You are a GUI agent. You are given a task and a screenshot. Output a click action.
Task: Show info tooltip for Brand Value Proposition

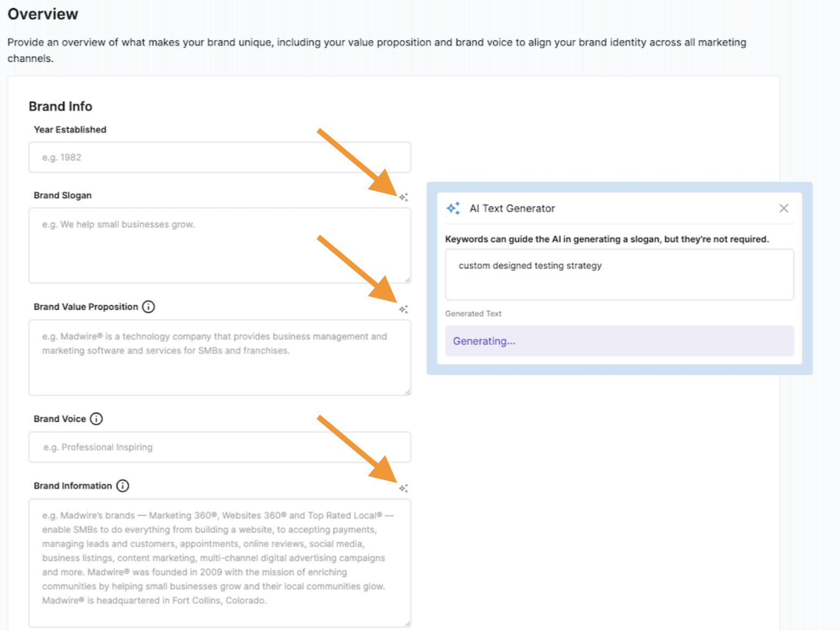pyautogui.click(x=148, y=307)
